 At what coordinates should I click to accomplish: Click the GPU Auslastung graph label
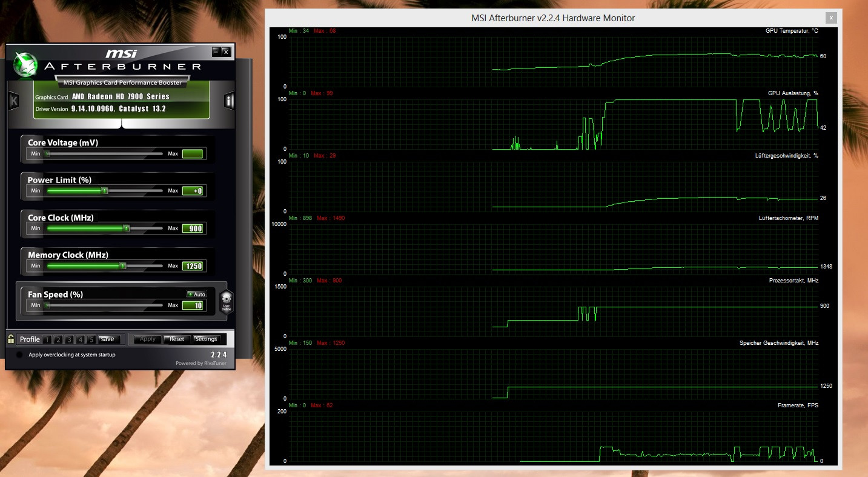click(x=793, y=93)
